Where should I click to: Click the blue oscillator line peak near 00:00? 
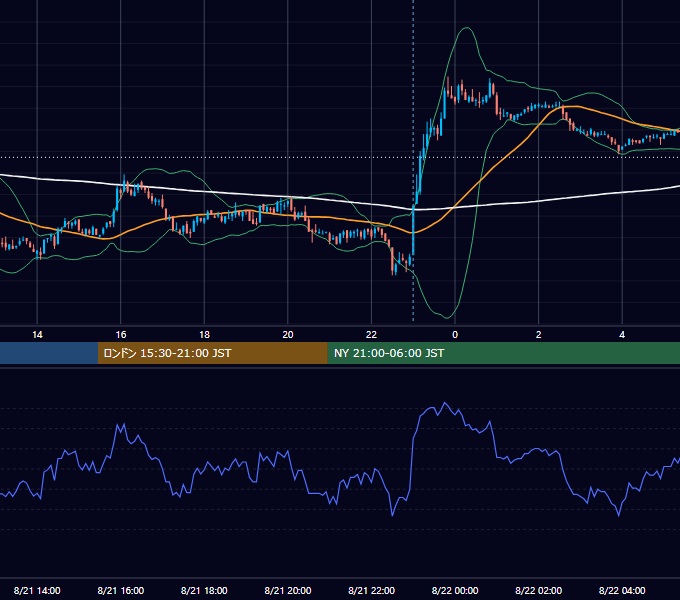(x=445, y=403)
